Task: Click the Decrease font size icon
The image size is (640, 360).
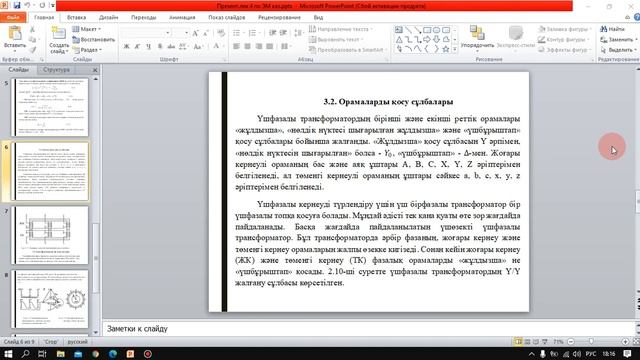Action: tap(206, 33)
